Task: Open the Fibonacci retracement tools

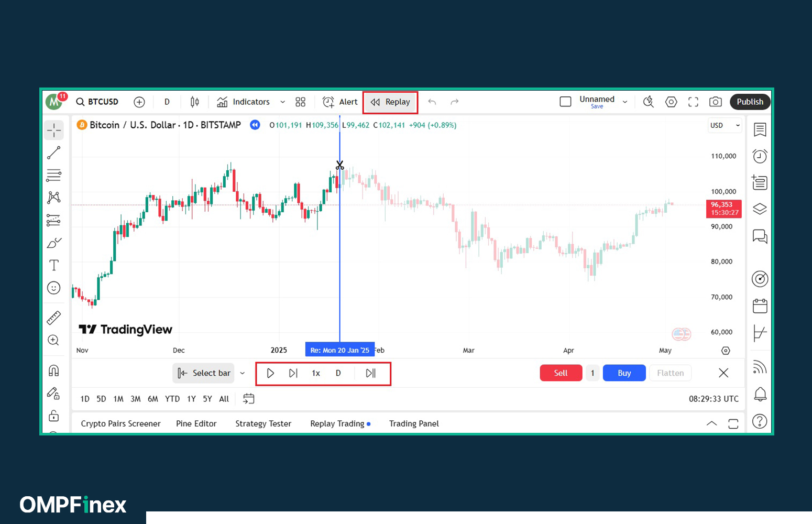Action: (x=54, y=175)
